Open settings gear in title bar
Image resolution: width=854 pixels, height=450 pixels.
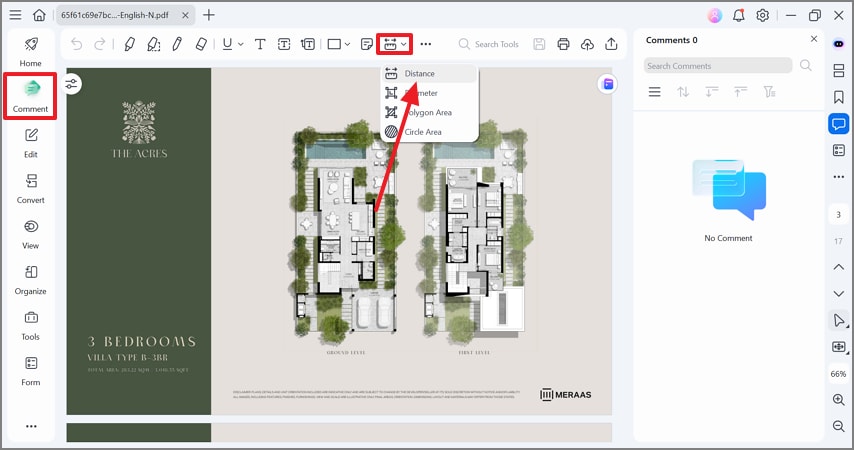coord(762,15)
